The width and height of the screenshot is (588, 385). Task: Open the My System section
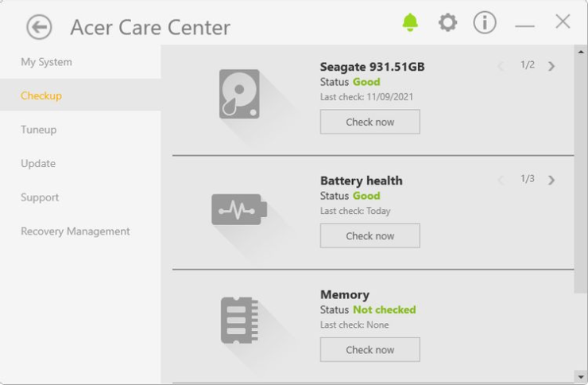point(47,62)
